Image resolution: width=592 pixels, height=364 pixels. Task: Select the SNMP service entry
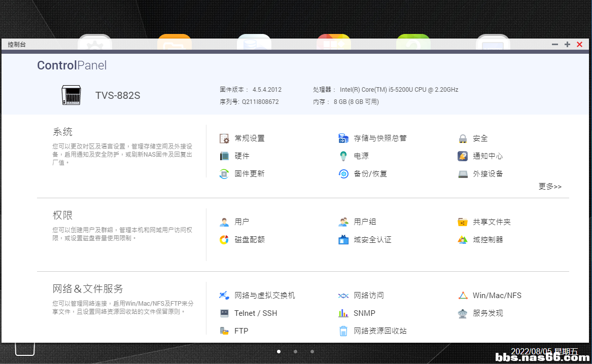pos(364,313)
